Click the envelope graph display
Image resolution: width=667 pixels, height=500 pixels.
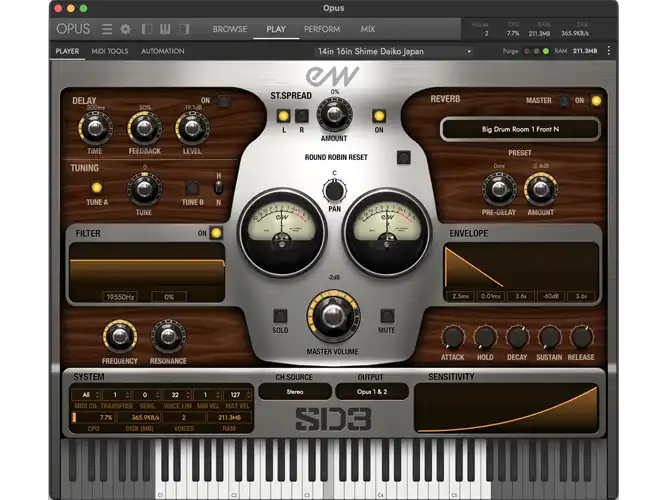pos(521,267)
